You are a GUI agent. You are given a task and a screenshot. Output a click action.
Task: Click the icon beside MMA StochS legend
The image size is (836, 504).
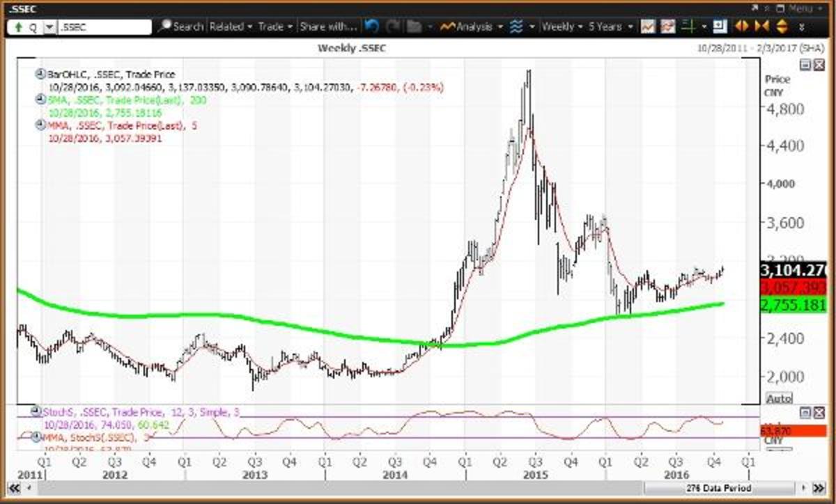35,436
